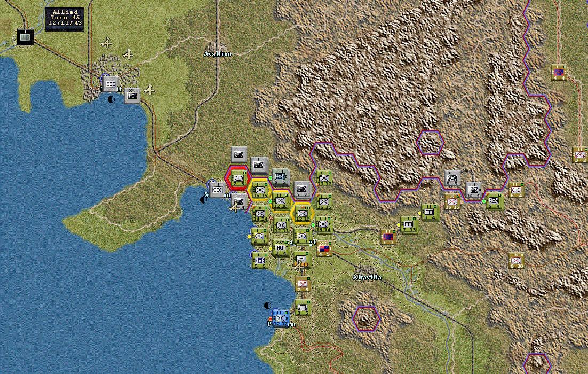Click the airfield icon right of the gray HQ
The image size is (588, 374).
[x=149, y=90]
